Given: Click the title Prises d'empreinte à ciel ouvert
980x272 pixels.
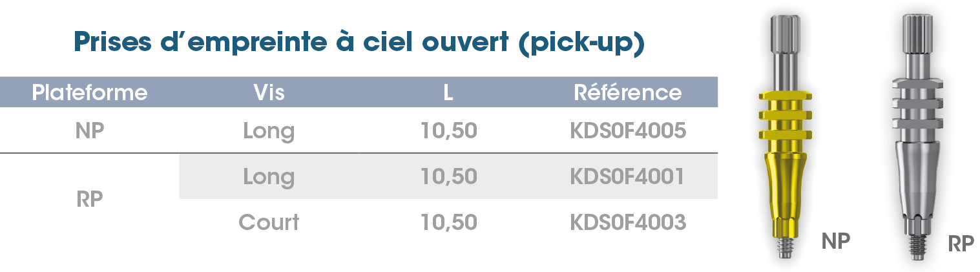Looking at the screenshot, I should pos(359,43).
